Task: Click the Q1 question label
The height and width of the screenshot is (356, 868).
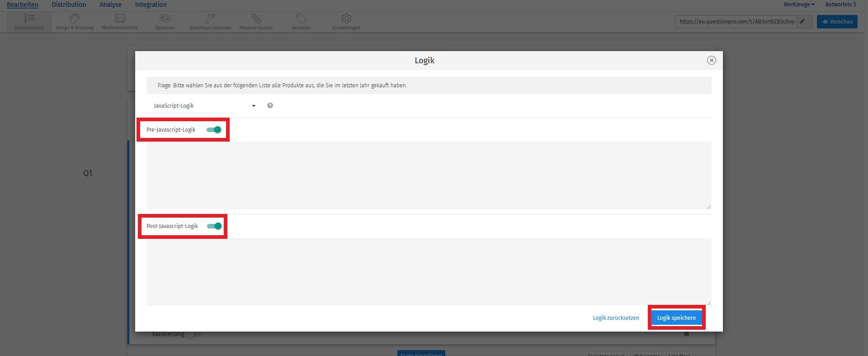Action: coord(88,173)
